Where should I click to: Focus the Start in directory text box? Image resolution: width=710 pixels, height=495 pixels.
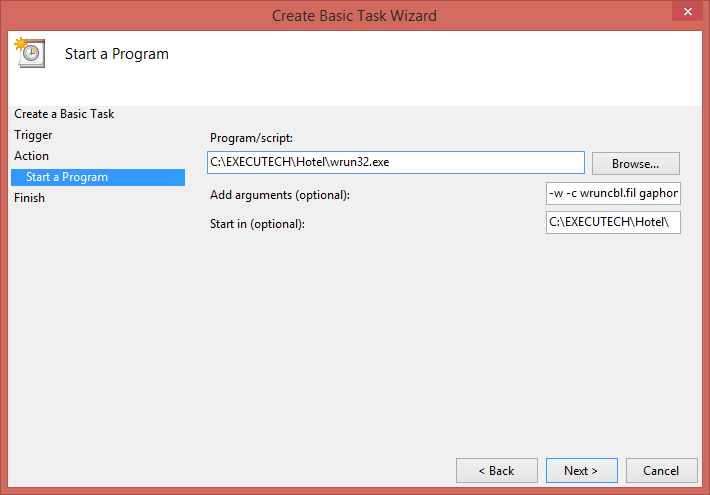click(x=613, y=222)
